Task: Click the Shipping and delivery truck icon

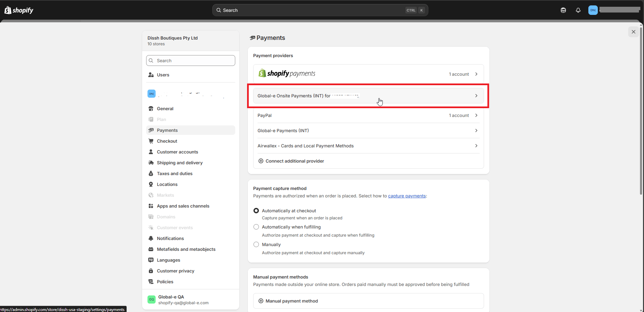Action: click(151, 163)
